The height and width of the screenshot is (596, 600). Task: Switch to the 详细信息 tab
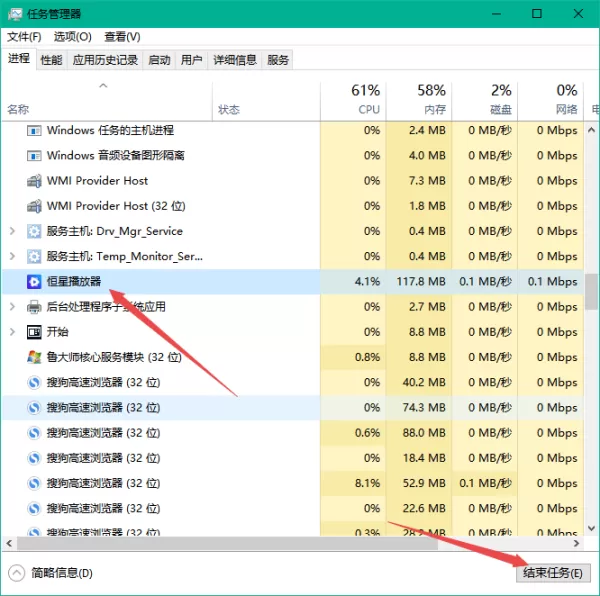click(x=235, y=60)
